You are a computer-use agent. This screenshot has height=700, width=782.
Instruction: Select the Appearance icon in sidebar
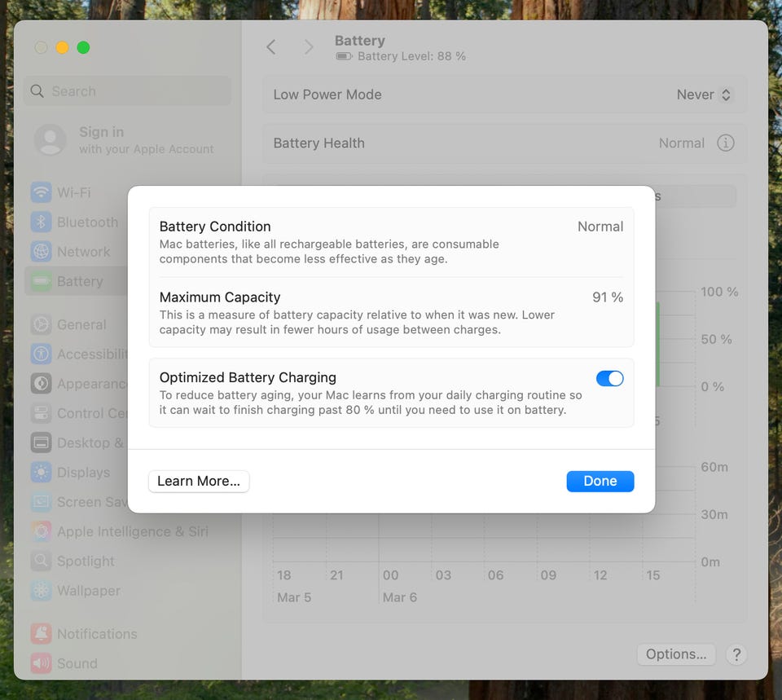(x=41, y=384)
